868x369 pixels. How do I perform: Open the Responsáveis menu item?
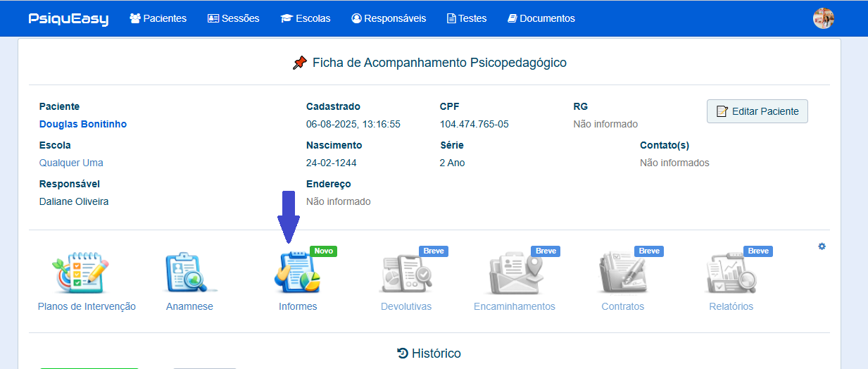[x=389, y=18]
